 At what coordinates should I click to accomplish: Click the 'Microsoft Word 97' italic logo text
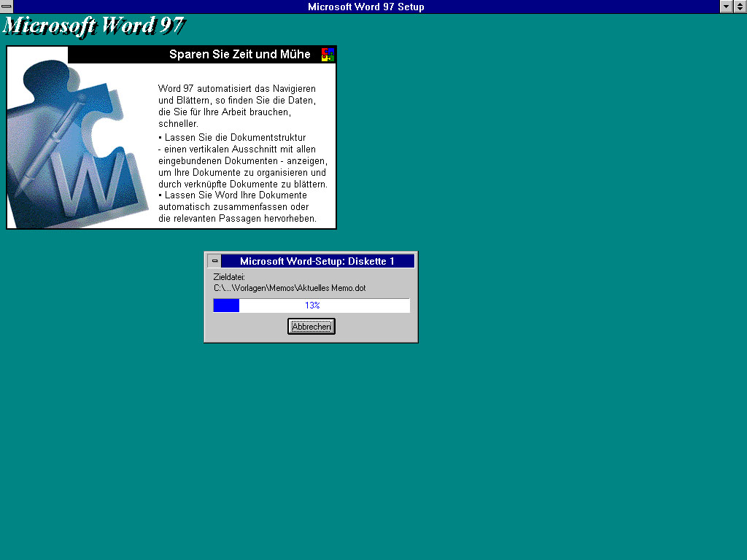click(94, 26)
